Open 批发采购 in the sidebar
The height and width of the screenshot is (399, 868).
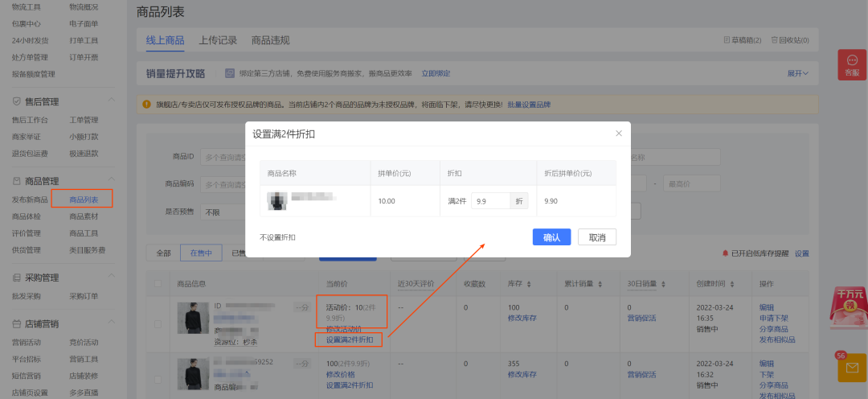[26, 297]
